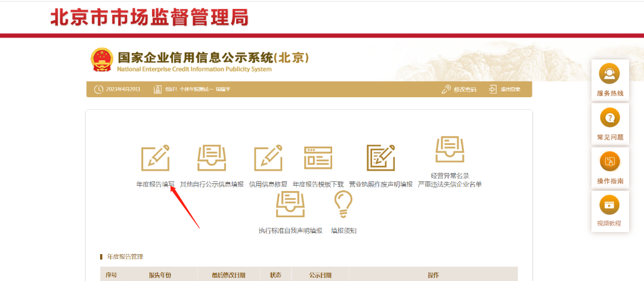Screen dimensions: 644x281
Task: Click the 填报须知 label
Action: pos(344,231)
